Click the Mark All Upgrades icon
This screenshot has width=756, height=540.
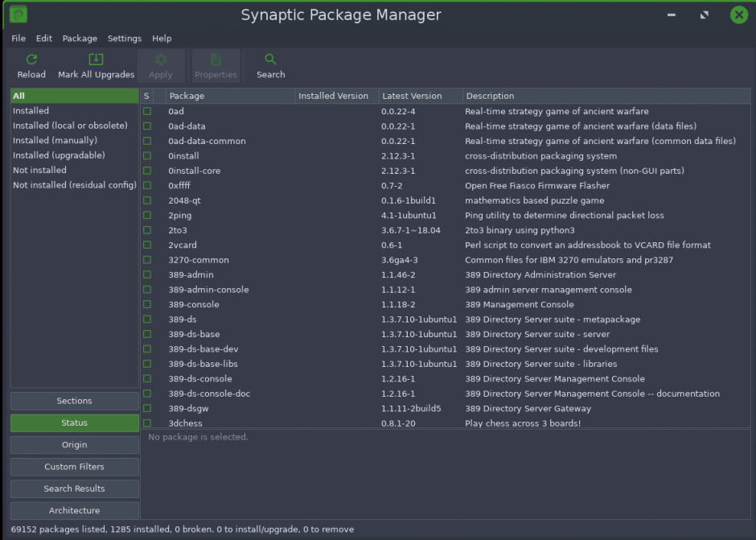(96, 64)
